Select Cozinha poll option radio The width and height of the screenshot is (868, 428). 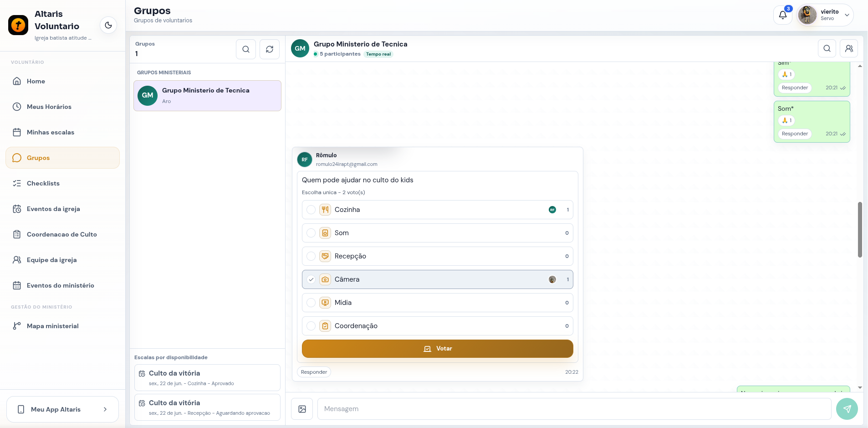pos(311,210)
